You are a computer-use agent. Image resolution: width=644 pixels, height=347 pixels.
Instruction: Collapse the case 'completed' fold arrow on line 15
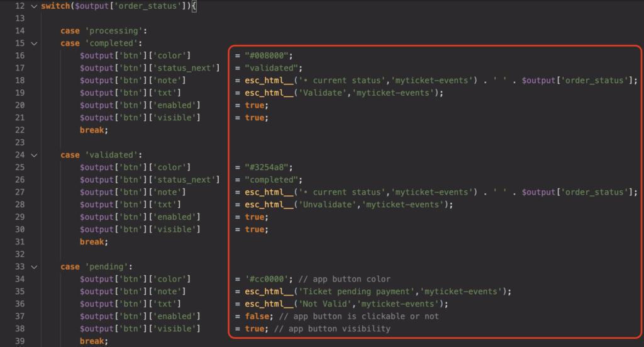tap(34, 43)
